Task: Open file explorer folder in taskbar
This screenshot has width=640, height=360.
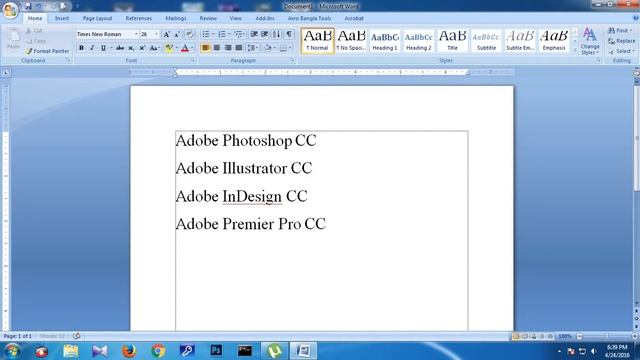Action: click(71, 351)
